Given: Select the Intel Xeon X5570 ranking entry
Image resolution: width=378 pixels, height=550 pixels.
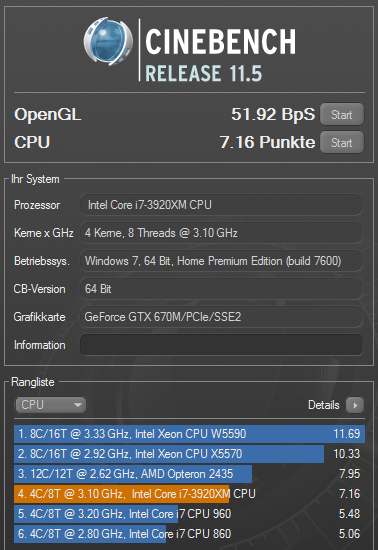Looking at the screenshot, I should tap(189, 454).
